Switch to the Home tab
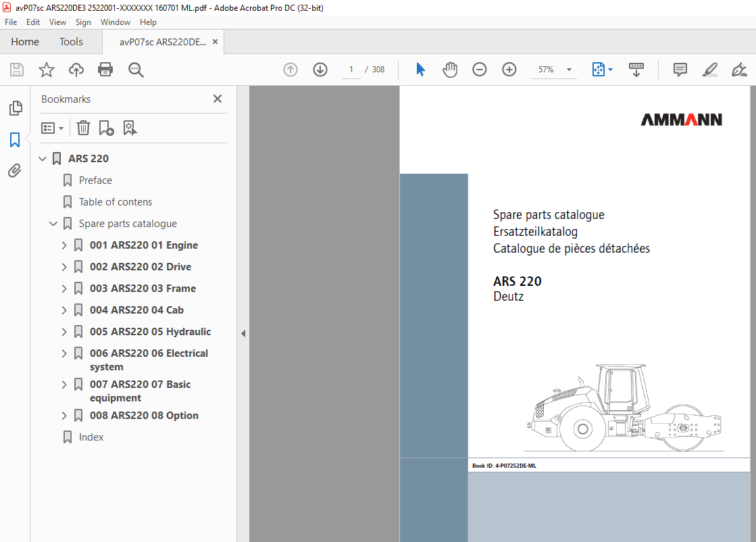 (x=25, y=42)
